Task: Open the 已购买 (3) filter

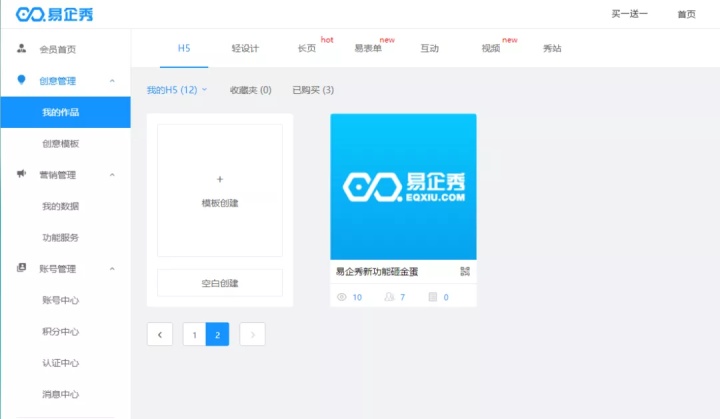Action: point(313,90)
